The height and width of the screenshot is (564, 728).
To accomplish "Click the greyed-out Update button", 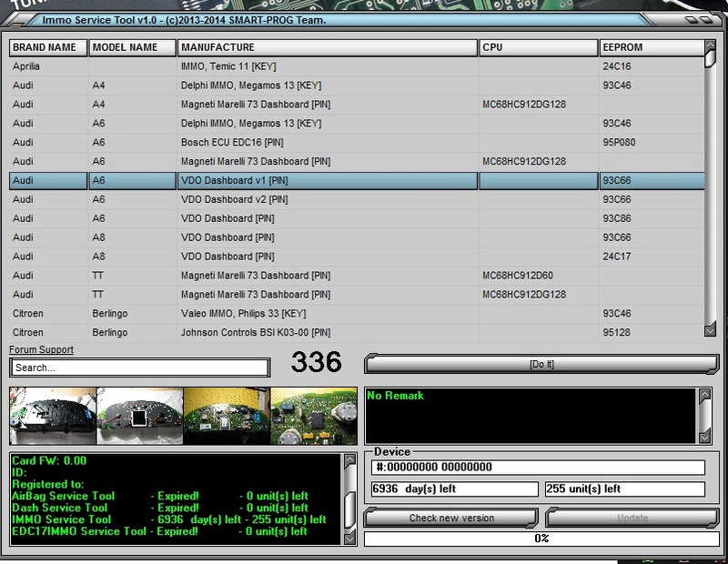I will coord(632,518).
